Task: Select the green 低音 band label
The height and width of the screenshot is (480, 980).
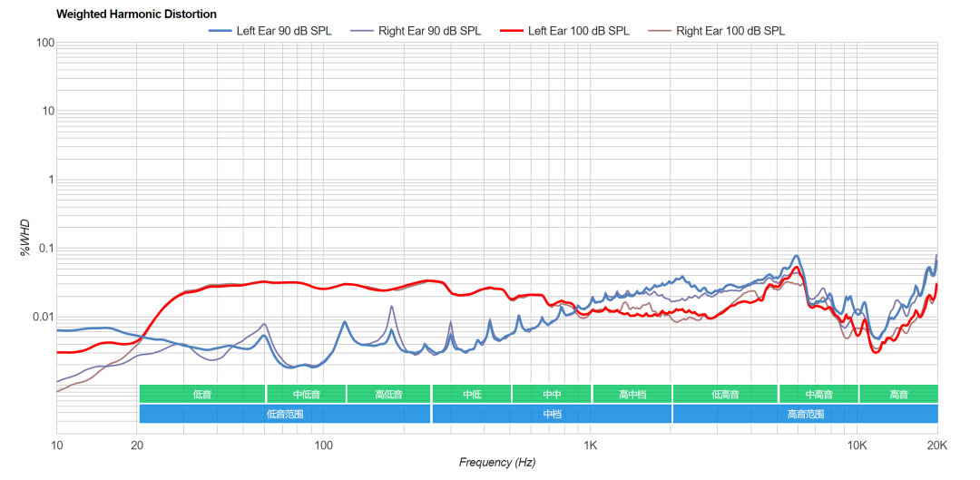Action: pos(202,394)
